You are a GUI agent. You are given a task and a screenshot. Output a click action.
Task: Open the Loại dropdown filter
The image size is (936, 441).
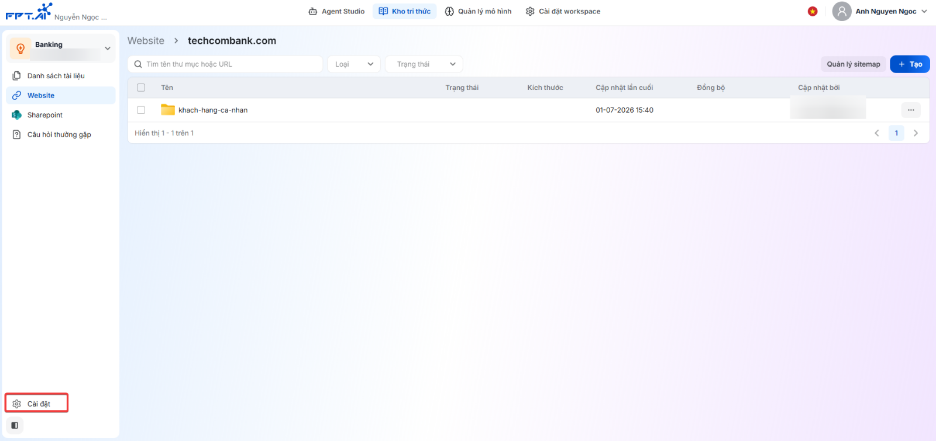354,64
